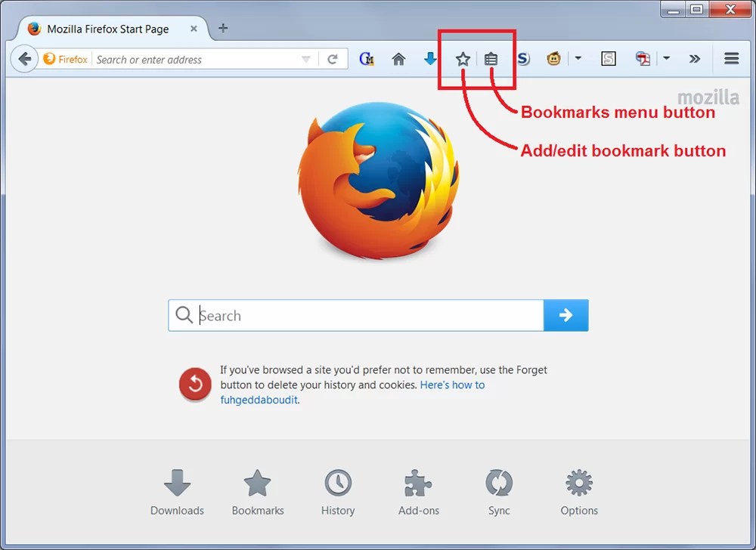Reload the current page
Viewport: 756px width, 550px height.
332,59
